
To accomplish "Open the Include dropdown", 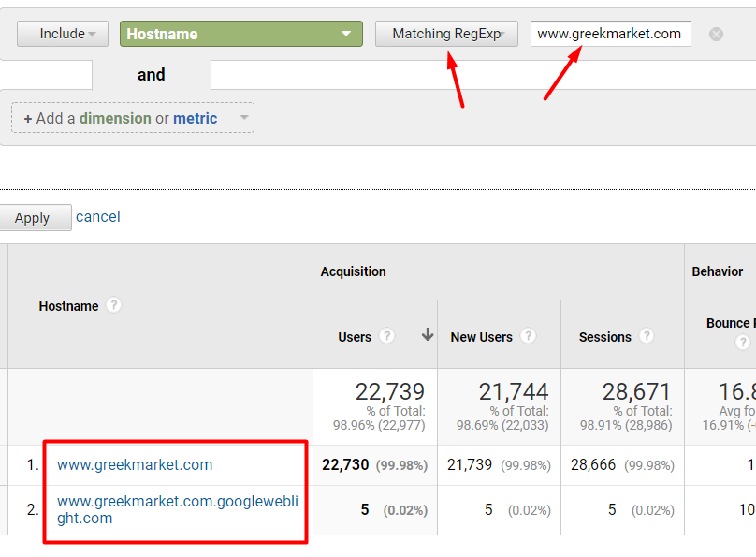I will coord(63,34).
